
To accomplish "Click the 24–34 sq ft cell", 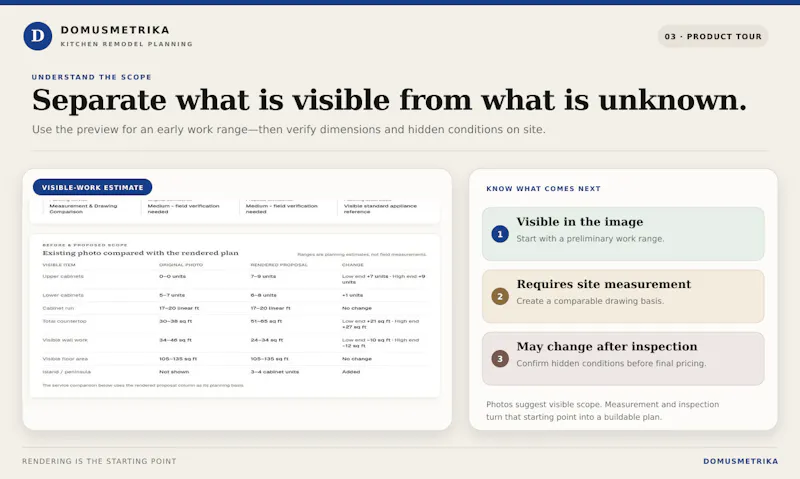I will 267,340.
